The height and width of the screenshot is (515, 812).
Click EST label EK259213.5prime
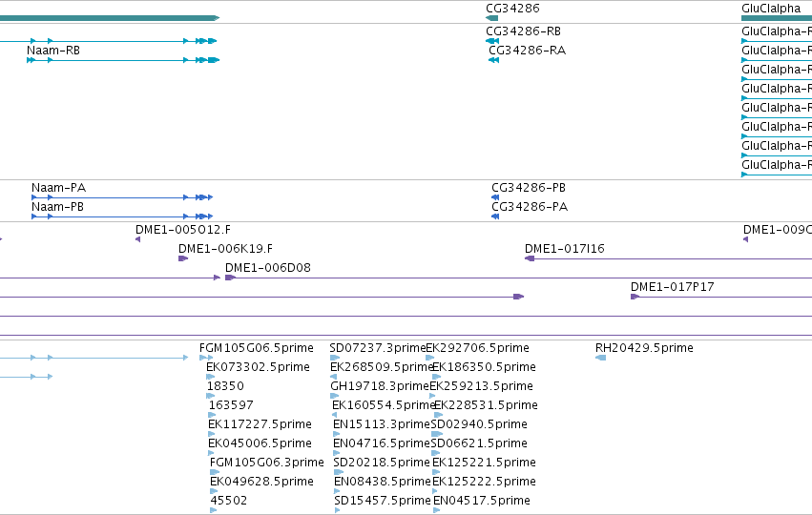(481, 386)
